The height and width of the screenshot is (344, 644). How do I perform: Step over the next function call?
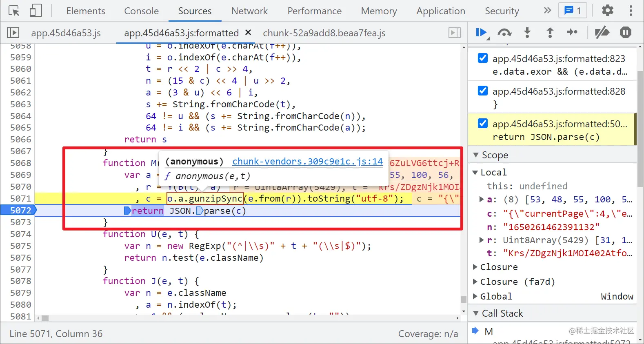point(504,33)
